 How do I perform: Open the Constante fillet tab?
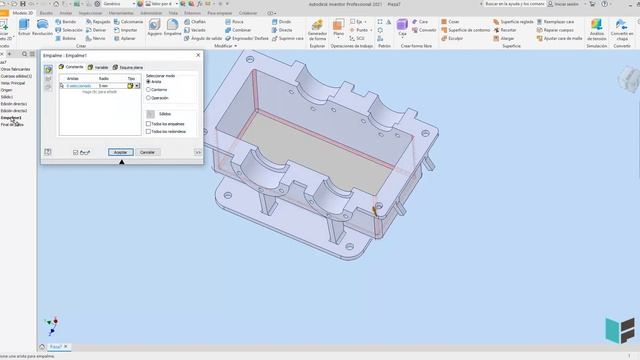point(71,67)
